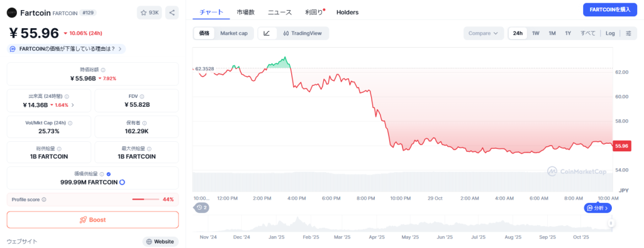644x248 pixels.
Task: Click the info icon next to 保有者
Action: click(x=145, y=123)
